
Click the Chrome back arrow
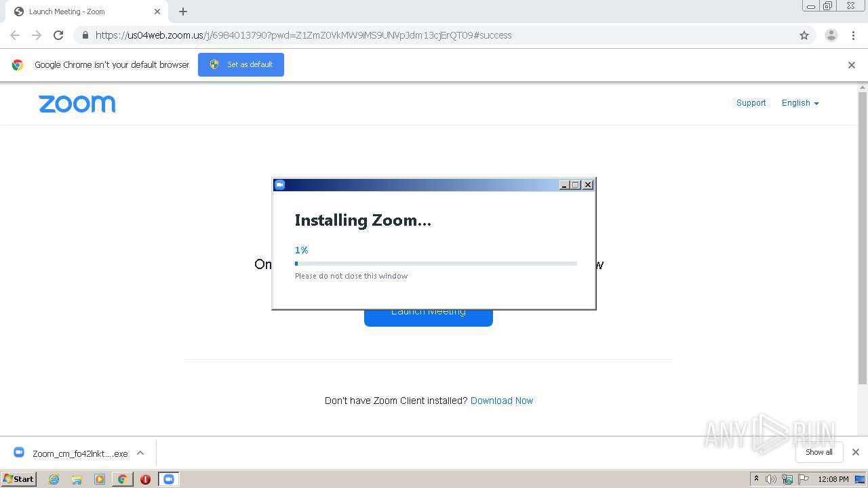click(15, 35)
